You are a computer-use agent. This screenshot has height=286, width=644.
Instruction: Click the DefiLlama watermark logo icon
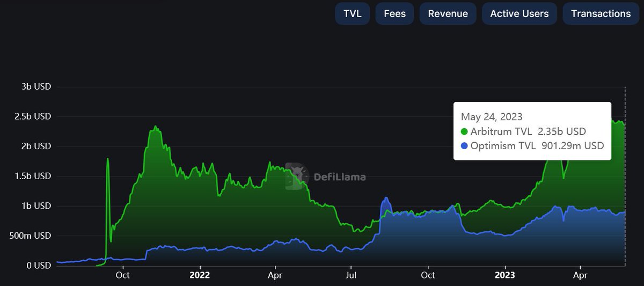tap(297, 176)
